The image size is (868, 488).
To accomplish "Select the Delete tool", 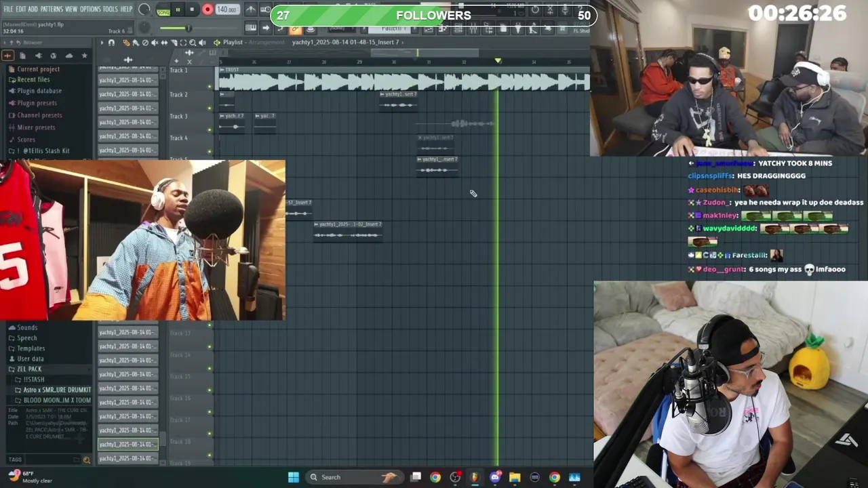I will coord(145,43).
